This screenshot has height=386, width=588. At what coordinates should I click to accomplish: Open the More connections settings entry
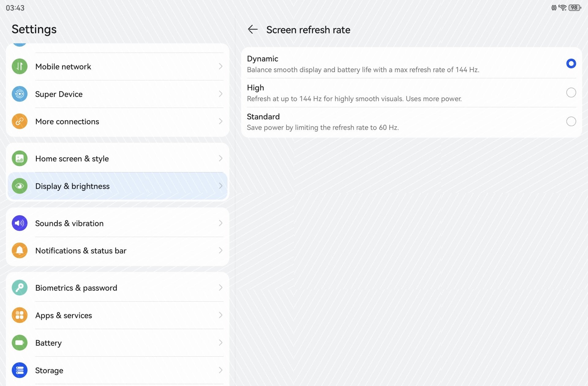tap(118, 121)
